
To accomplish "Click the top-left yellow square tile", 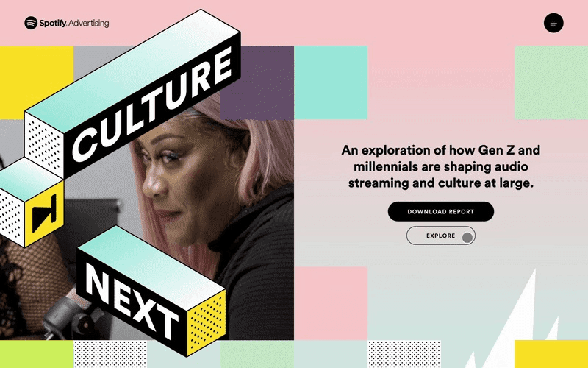I will coord(36,82).
